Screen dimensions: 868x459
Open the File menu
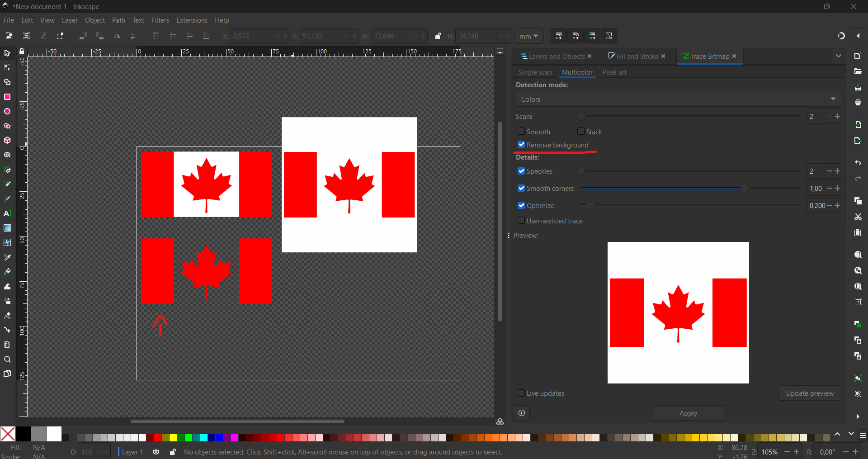point(9,20)
